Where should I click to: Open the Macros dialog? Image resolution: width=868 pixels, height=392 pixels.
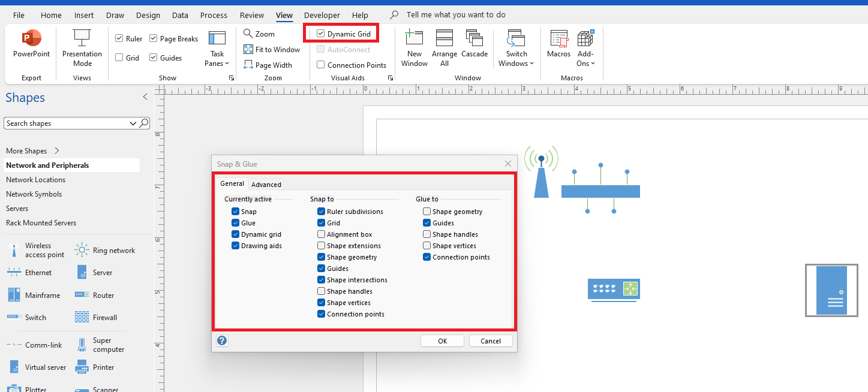(558, 44)
